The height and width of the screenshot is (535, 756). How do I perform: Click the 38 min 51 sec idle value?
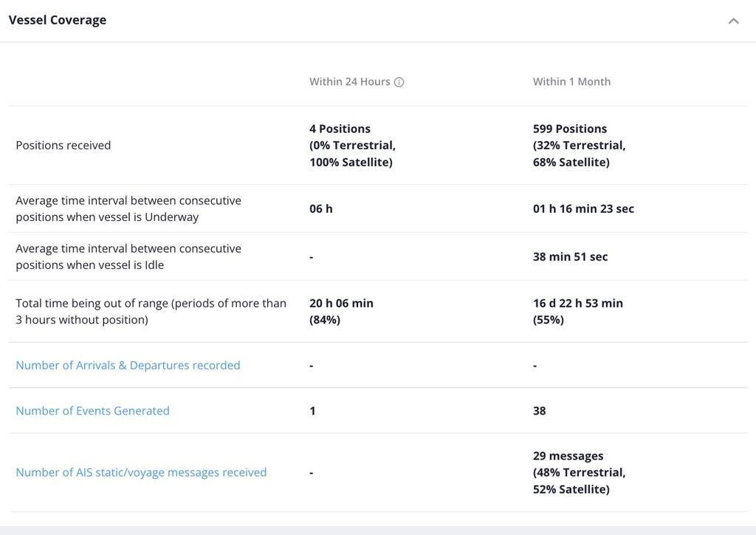pos(571,256)
